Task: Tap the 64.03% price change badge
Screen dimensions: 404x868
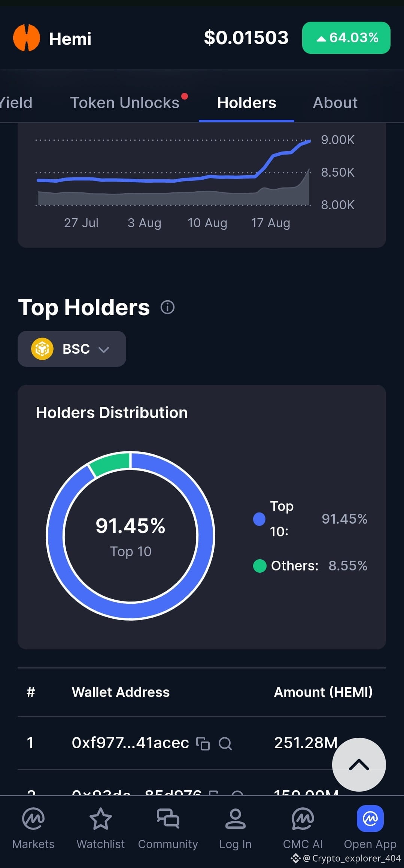Action: coord(346,38)
